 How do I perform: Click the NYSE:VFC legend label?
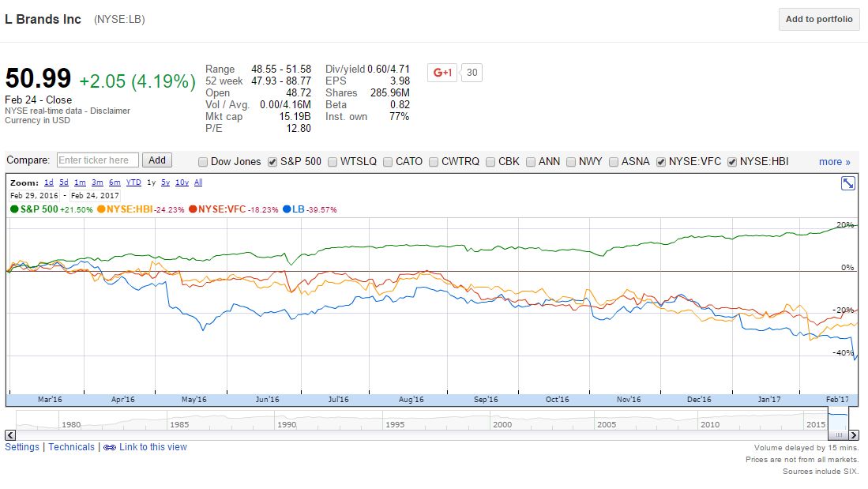click(221, 209)
